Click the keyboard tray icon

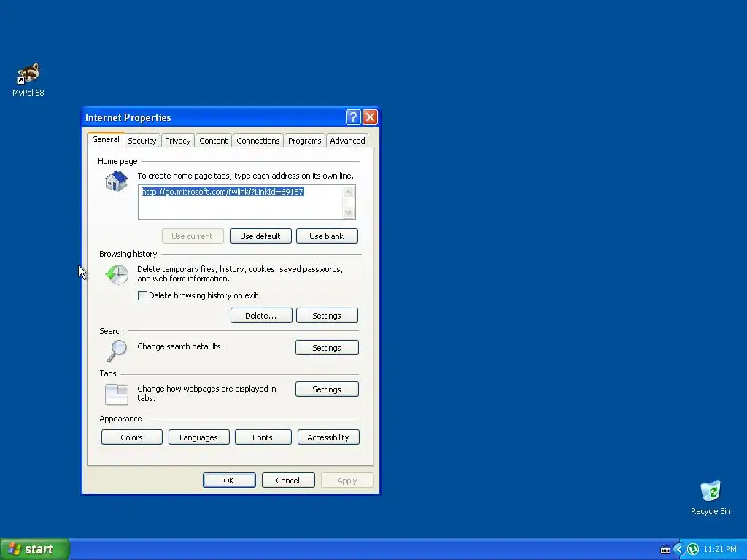click(x=665, y=550)
